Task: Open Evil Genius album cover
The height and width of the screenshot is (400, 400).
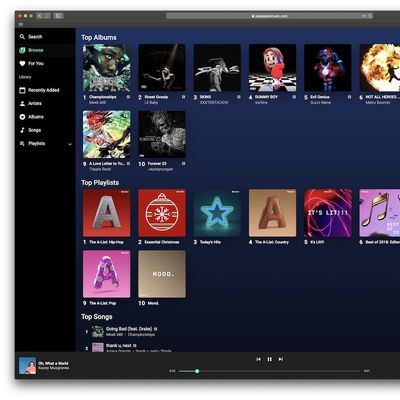Action: click(x=328, y=68)
